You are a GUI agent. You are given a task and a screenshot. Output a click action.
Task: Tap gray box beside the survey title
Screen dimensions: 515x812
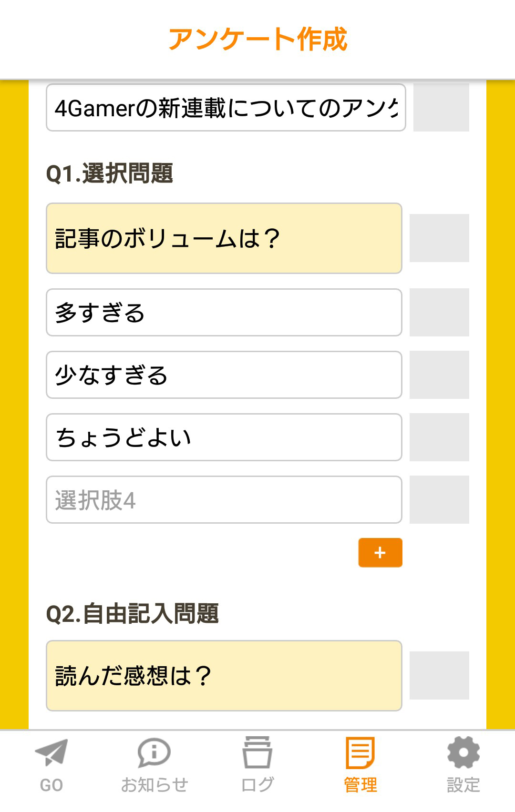tap(441, 108)
